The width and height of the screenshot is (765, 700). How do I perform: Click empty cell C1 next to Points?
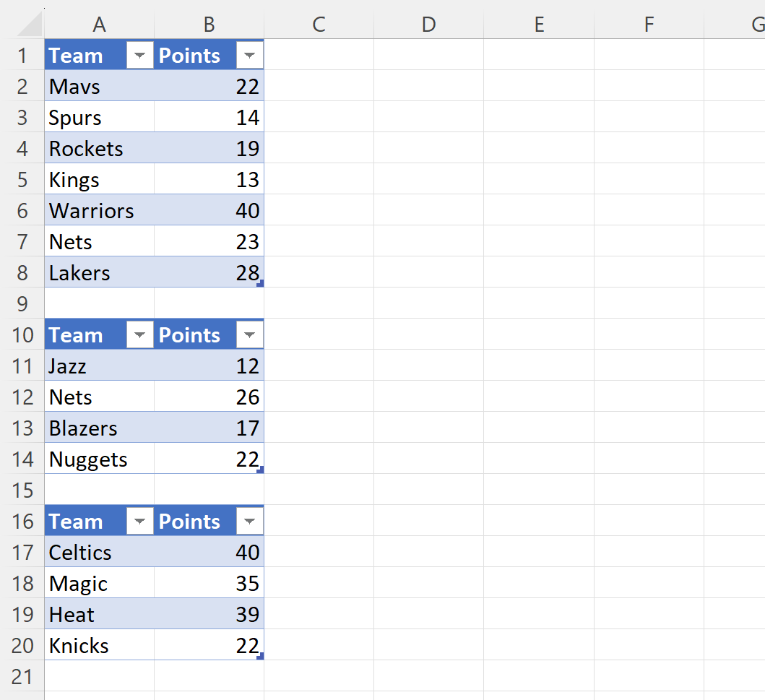point(319,54)
